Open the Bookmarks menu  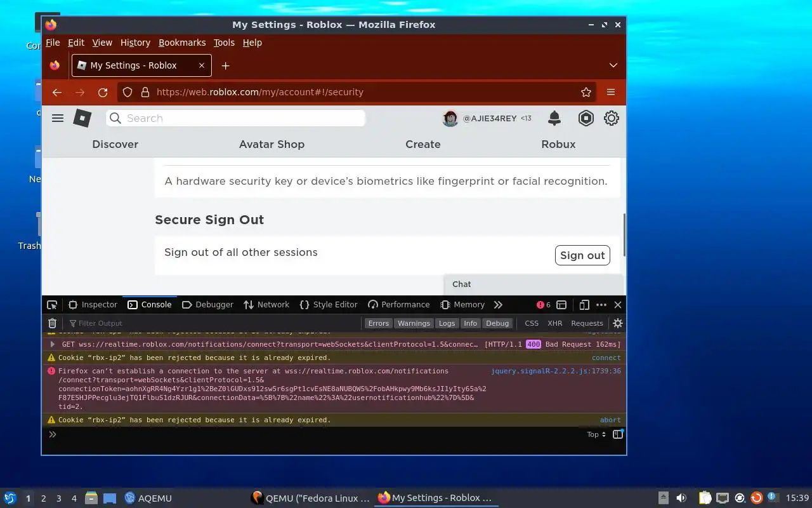(182, 43)
